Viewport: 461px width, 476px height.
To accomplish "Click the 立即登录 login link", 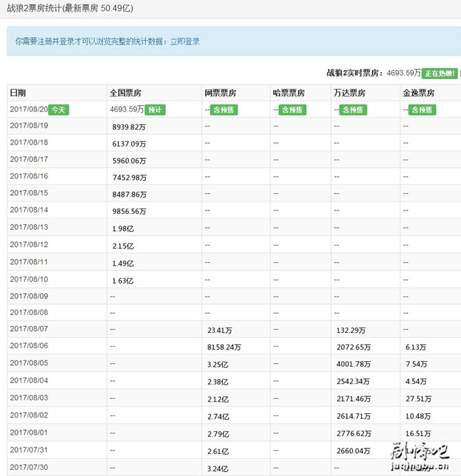I will 184,41.
